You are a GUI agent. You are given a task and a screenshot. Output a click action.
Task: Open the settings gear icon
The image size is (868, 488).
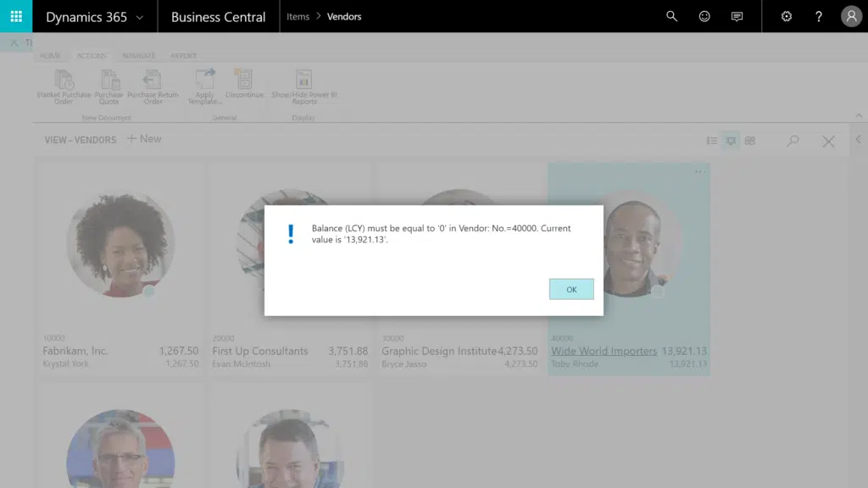(786, 16)
